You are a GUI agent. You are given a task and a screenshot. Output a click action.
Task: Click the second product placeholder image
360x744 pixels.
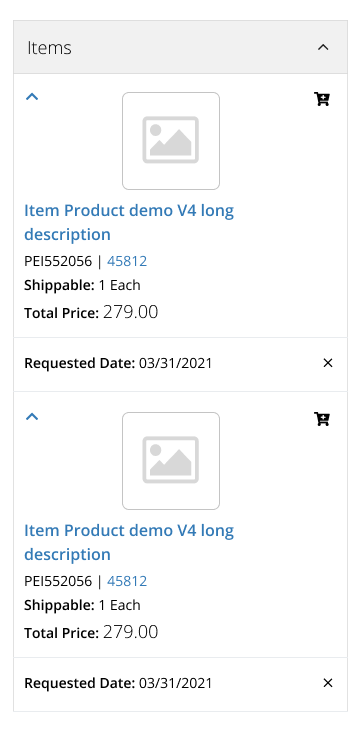[171, 461]
